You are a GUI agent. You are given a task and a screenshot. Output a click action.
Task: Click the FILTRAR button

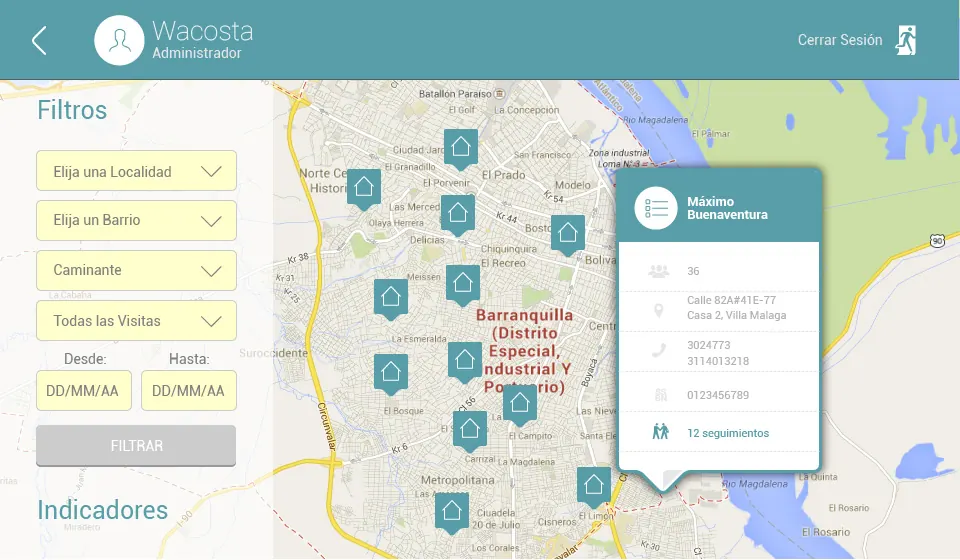[136, 446]
